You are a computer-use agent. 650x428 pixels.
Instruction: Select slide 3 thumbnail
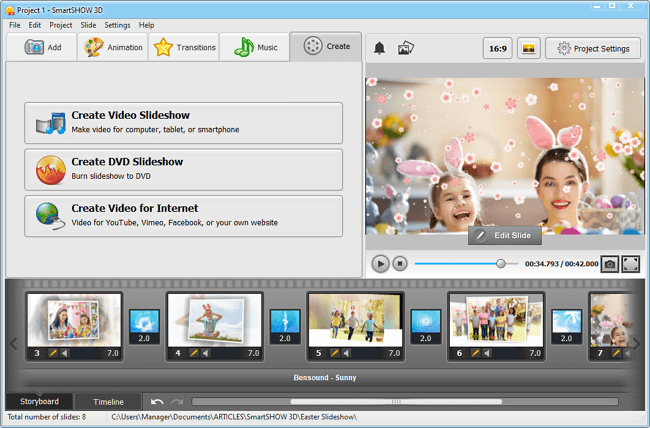[74, 320]
